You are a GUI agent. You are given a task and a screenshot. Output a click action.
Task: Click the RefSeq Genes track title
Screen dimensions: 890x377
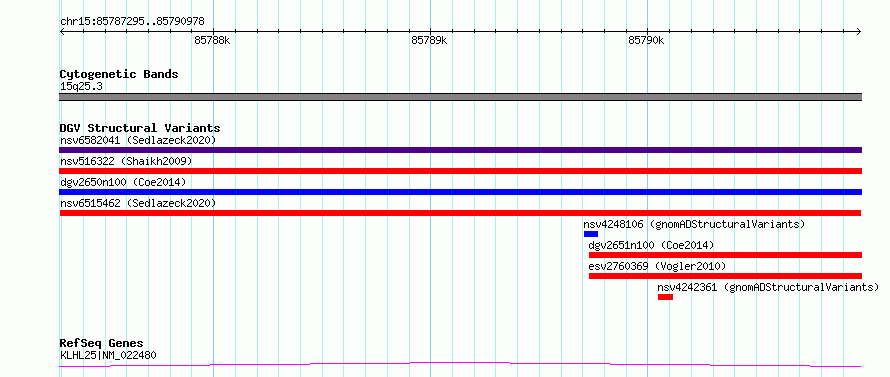[x=101, y=344]
